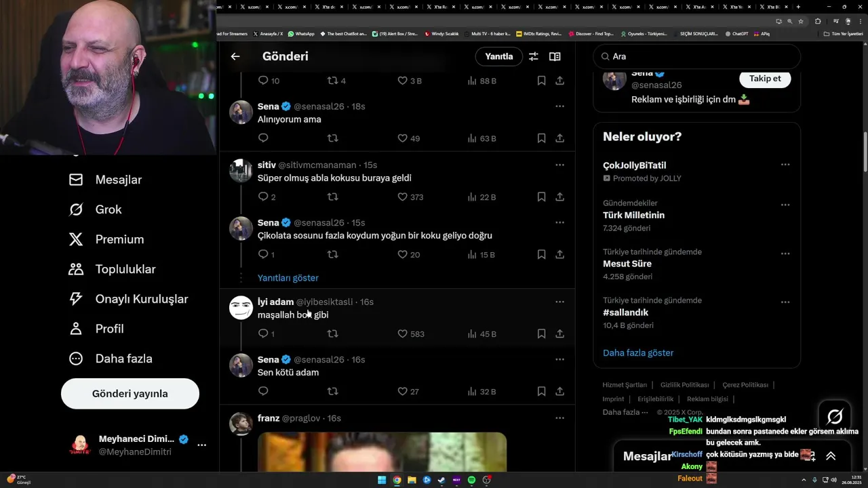Open more options on sitiv's post

[559, 165]
